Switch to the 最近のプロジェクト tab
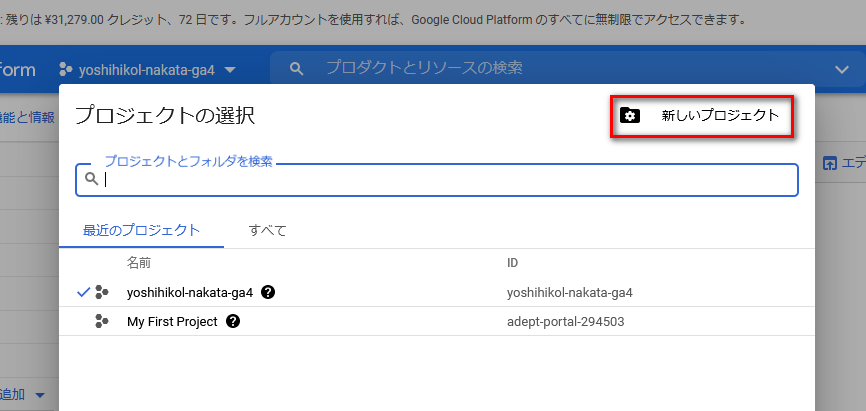866x411 pixels. (x=141, y=230)
